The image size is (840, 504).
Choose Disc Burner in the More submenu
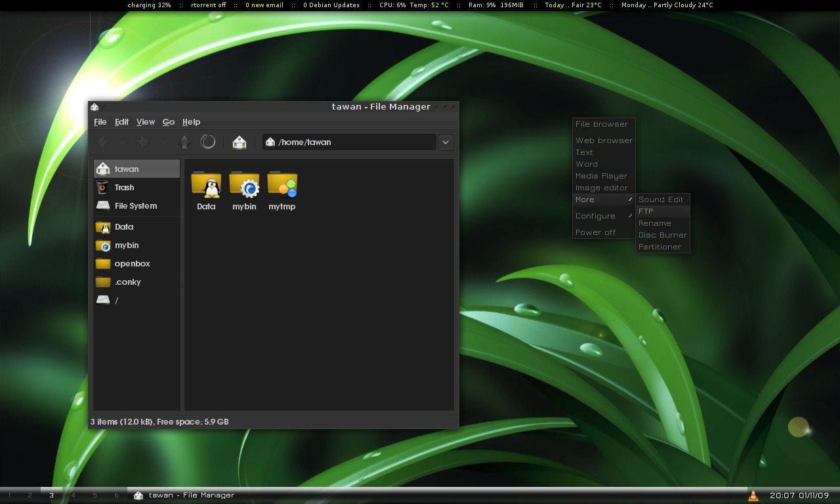(663, 235)
